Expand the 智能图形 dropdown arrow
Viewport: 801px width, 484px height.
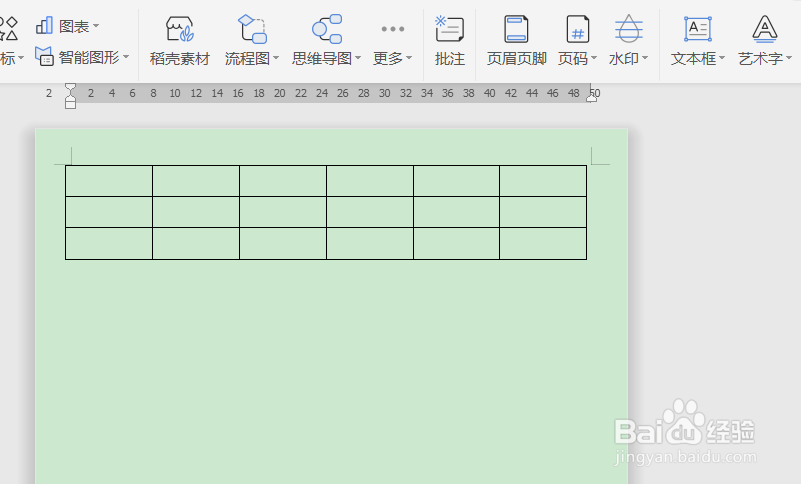tap(126, 57)
